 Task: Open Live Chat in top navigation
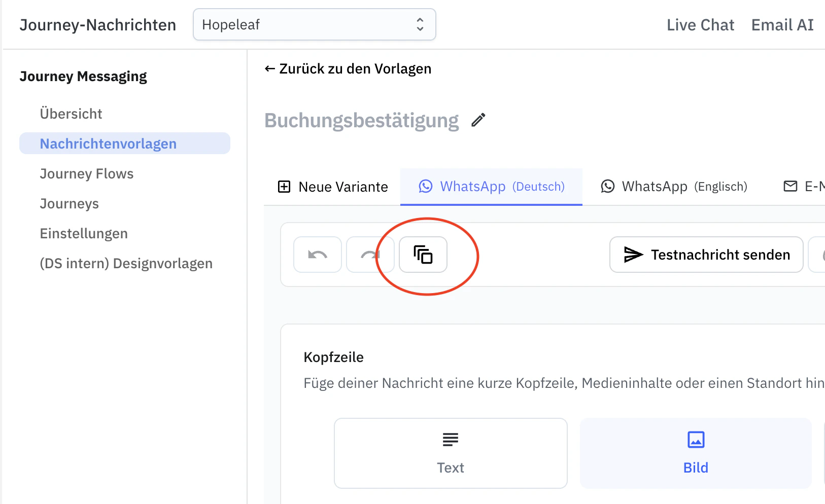(700, 25)
